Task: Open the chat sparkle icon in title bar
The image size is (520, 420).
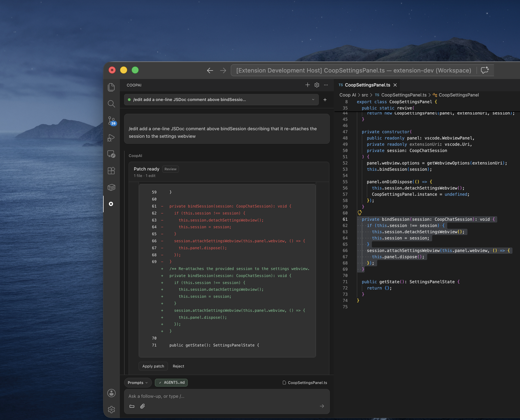Action: tap(485, 70)
